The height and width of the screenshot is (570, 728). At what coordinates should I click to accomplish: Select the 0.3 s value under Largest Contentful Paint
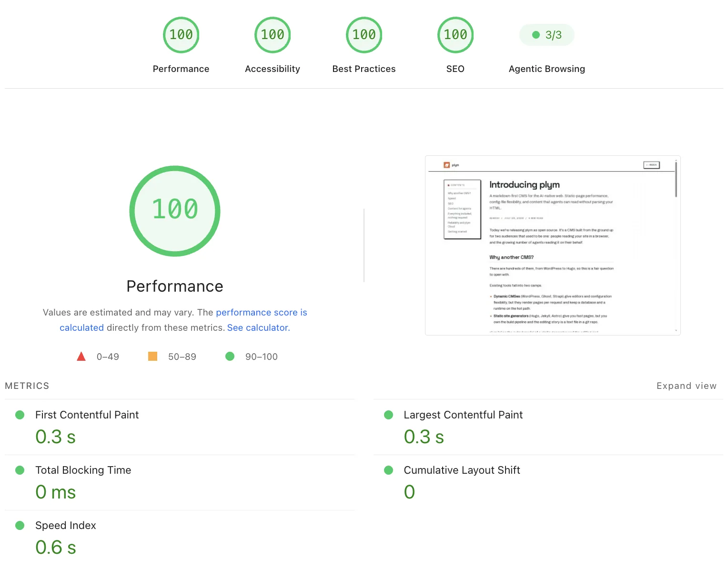pyautogui.click(x=424, y=437)
